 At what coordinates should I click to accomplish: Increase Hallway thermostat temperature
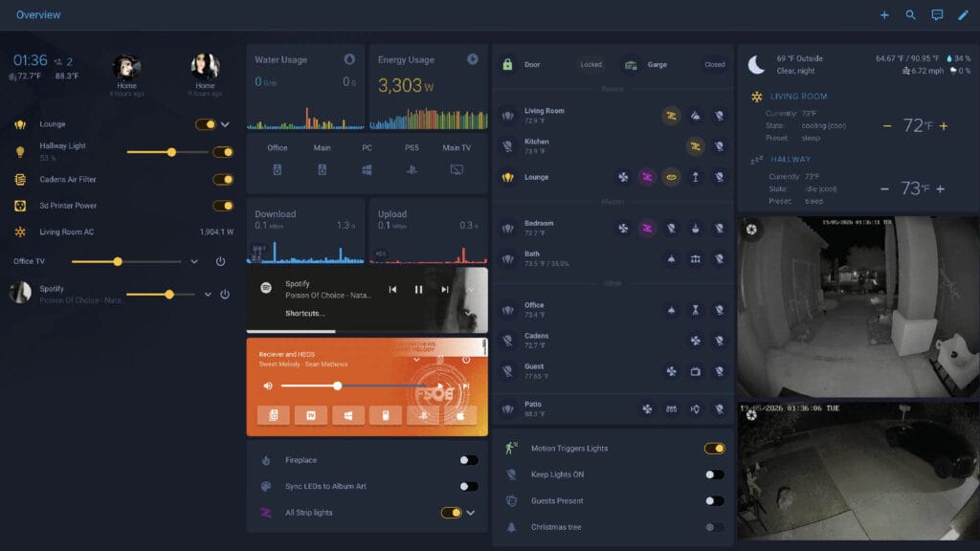(941, 188)
